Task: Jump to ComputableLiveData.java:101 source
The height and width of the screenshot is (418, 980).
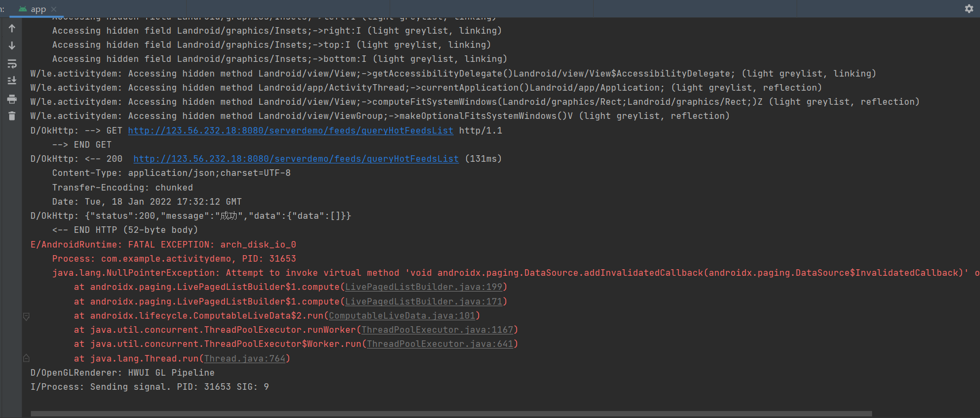Action: [402, 315]
